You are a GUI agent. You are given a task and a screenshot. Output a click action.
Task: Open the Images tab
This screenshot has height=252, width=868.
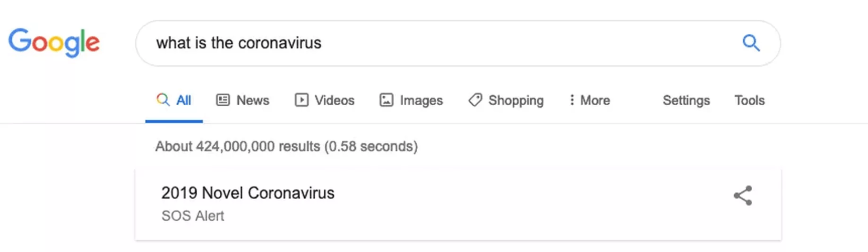coord(411,100)
